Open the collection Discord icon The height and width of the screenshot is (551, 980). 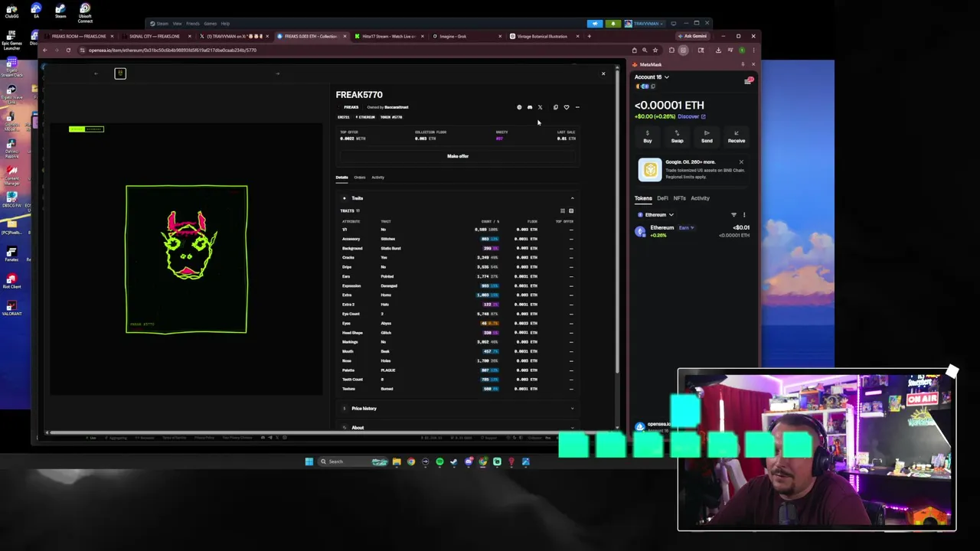530,107
